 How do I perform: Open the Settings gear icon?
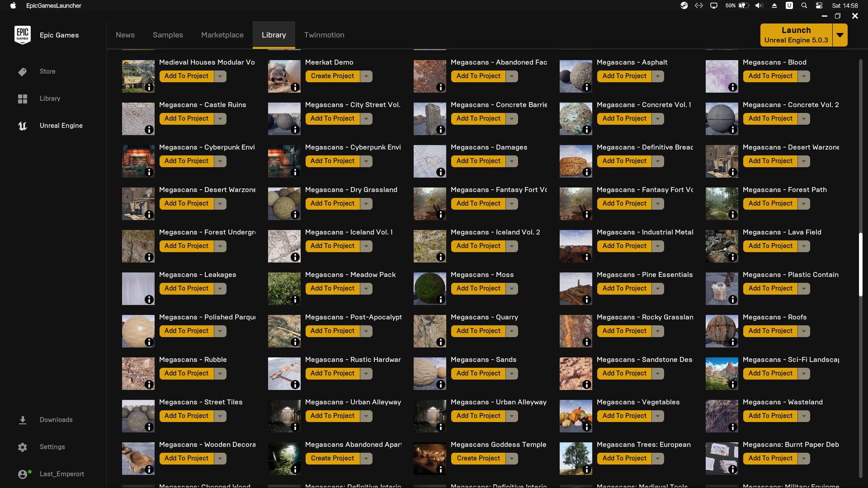click(x=23, y=447)
